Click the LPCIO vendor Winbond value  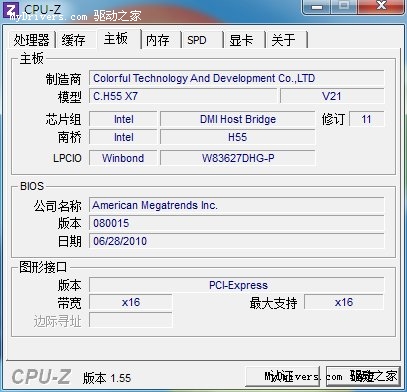pyautogui.click(x=123, y=158)
